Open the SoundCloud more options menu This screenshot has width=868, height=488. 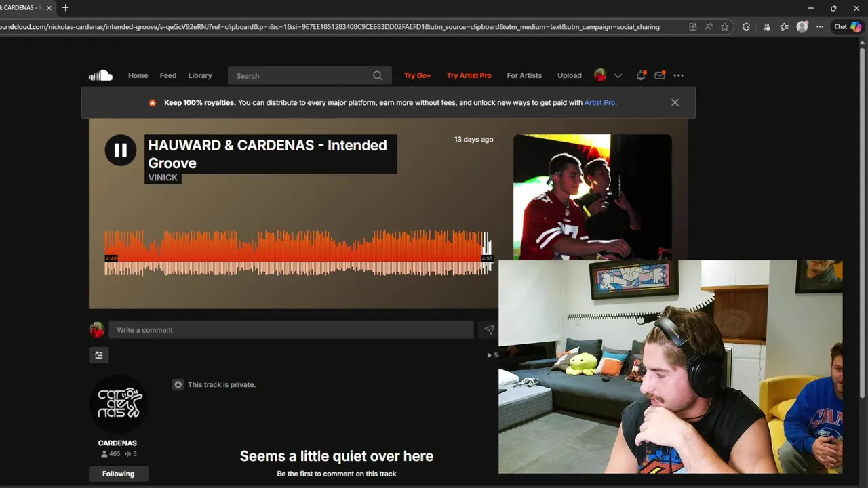tap(679, 75)
